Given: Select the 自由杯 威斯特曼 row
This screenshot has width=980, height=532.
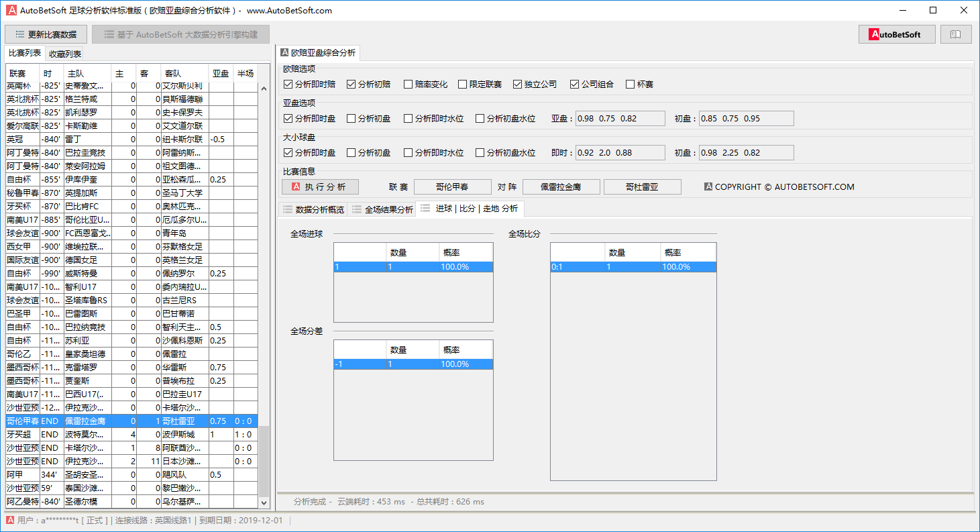Looking at the screenshot, I should (x=131, y=273).
